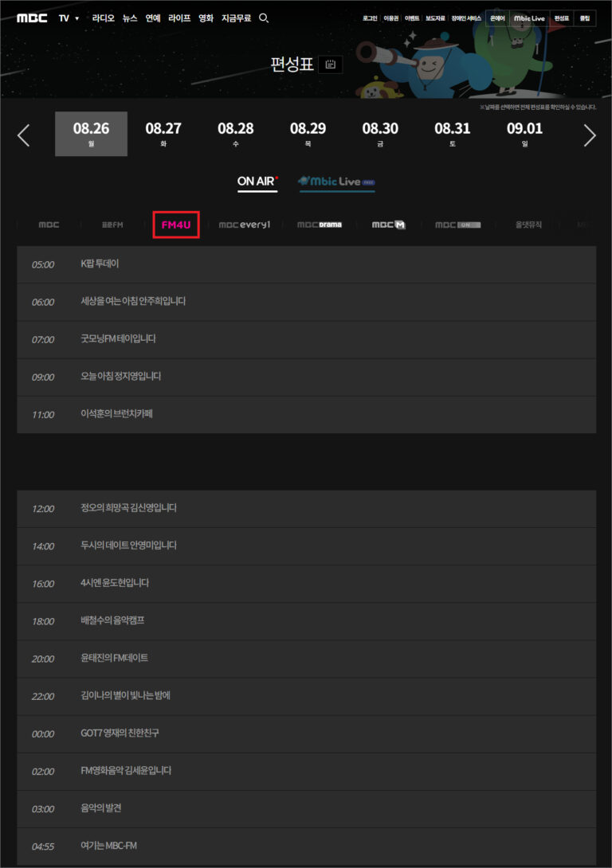Select the MBC ON channel logo

pyautogui.click(x=457, y=225)
